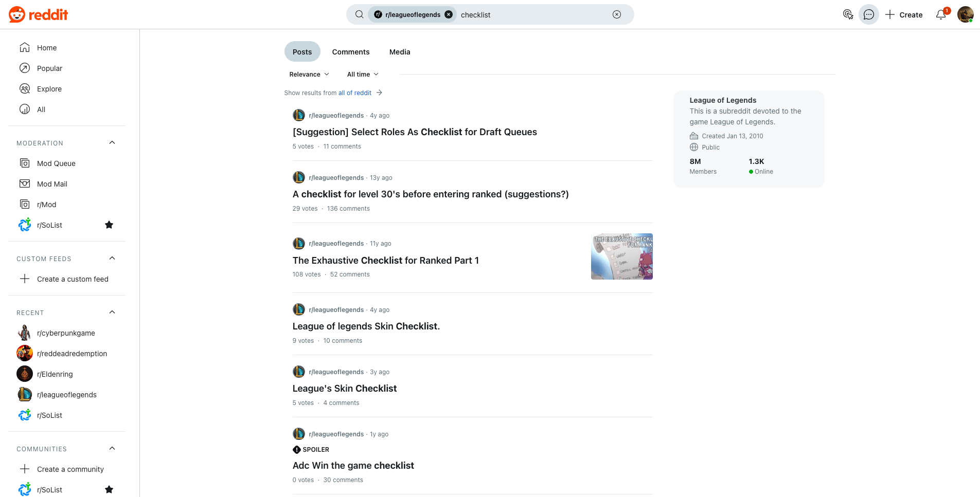980x497 pixels.
Task: Remove the r/leagueoflegends search filter chip
Action: [x=449, y=14]
